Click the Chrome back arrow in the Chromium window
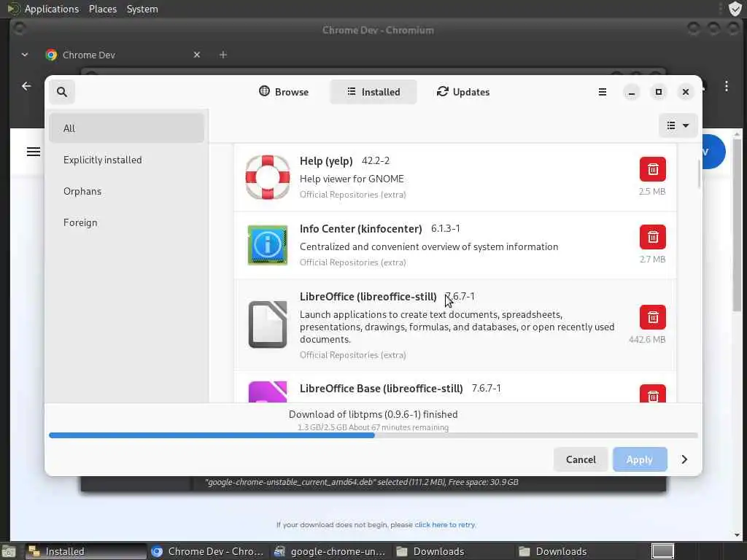 coord(26,86)
